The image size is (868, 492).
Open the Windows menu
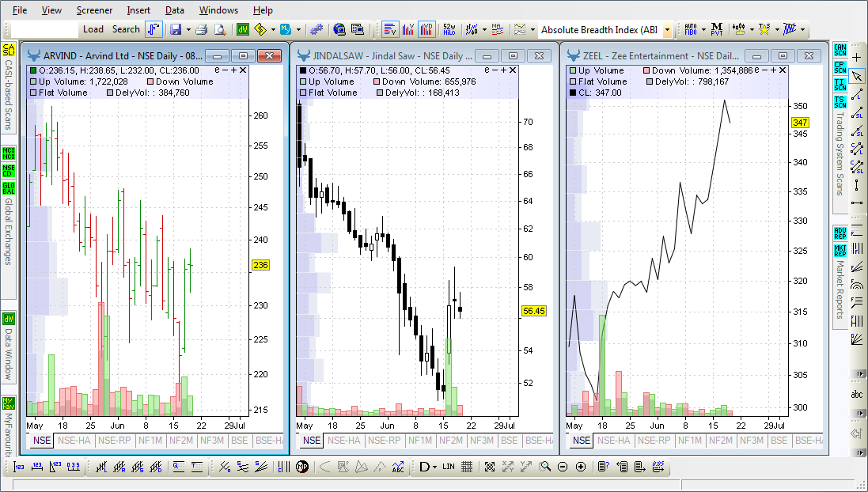[218, 10]
